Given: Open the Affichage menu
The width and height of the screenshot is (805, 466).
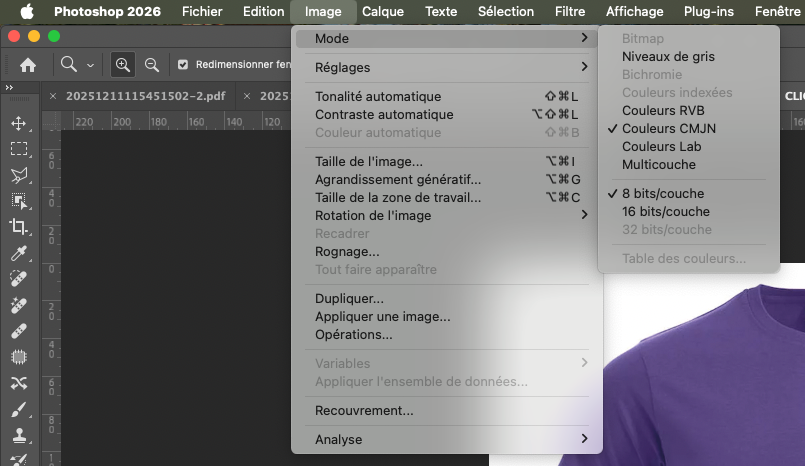Looking at the screenshot, I should 635,11.
